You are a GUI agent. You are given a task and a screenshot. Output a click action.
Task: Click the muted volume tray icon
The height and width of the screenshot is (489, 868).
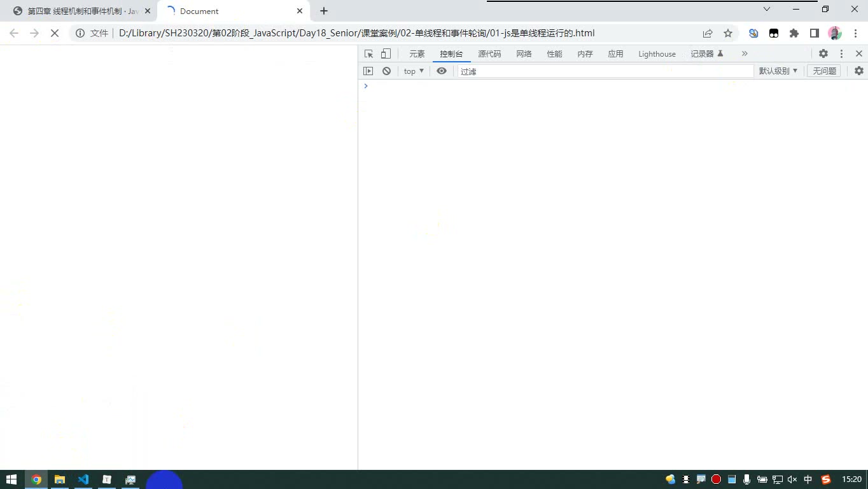[792, 479]
